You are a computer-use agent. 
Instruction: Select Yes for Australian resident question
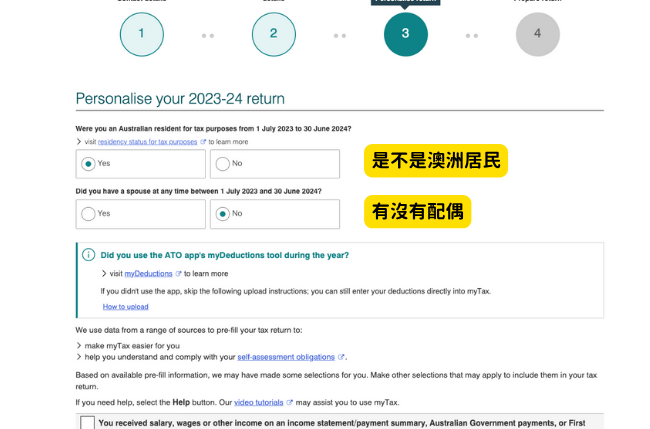click(x=89, y=164)
